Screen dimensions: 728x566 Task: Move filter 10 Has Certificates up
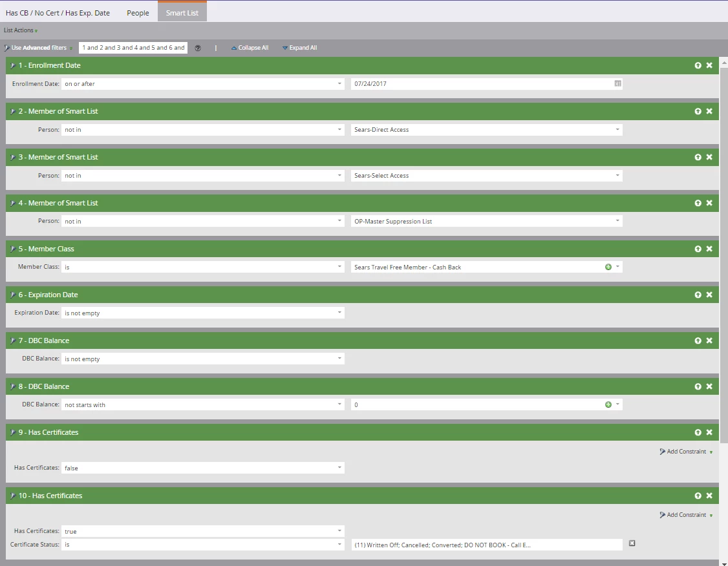pyautogui.click(x=698, y=496)
